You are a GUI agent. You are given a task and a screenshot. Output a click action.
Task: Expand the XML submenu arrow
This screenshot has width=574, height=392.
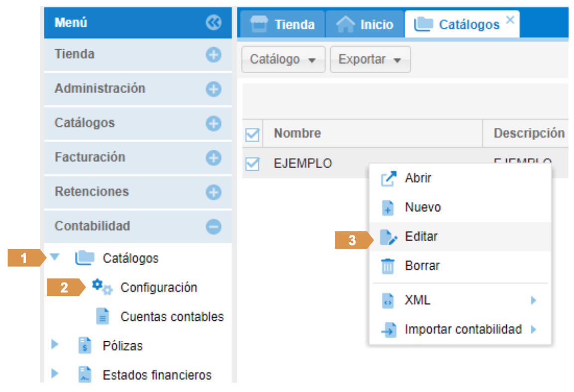click(x=533, y=300)
